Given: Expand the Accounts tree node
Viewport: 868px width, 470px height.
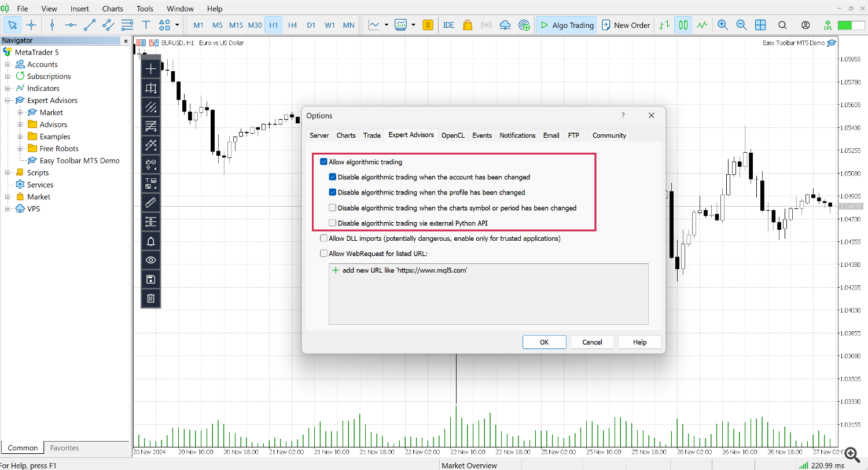Looking at the screenshot, I should (x=8, y=64).
